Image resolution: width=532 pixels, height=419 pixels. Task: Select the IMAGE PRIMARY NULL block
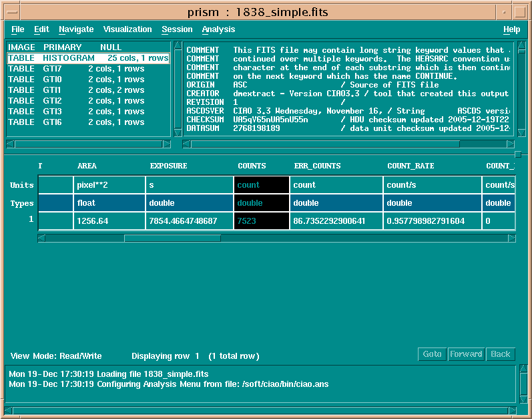88,47
